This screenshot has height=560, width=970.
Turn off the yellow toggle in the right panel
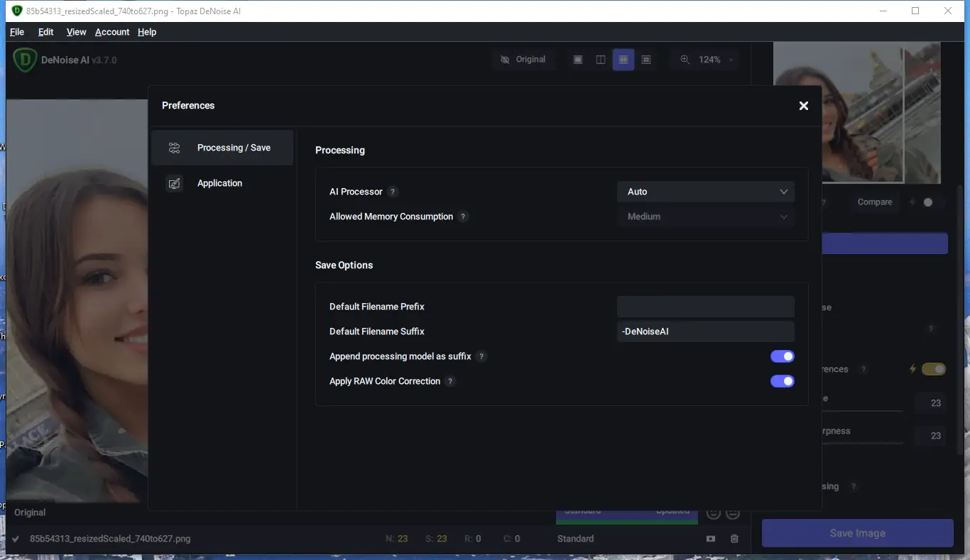click(x=934, y=369)
